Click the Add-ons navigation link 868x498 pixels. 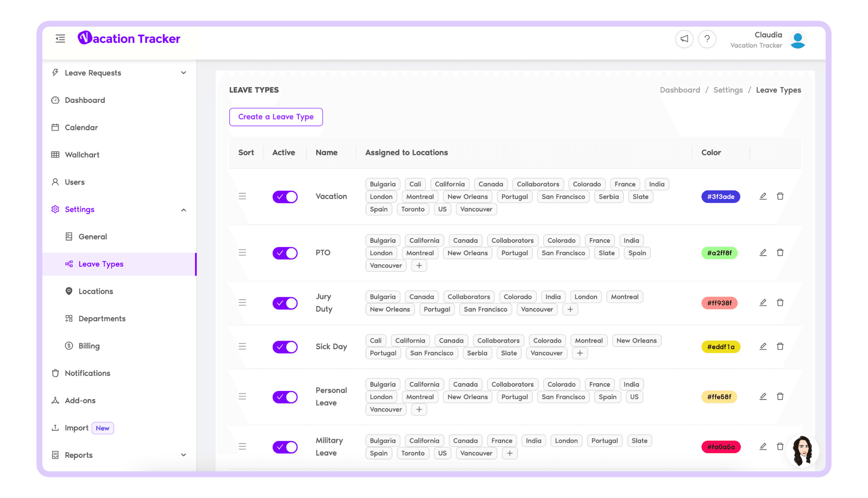[x=81, y=400]
